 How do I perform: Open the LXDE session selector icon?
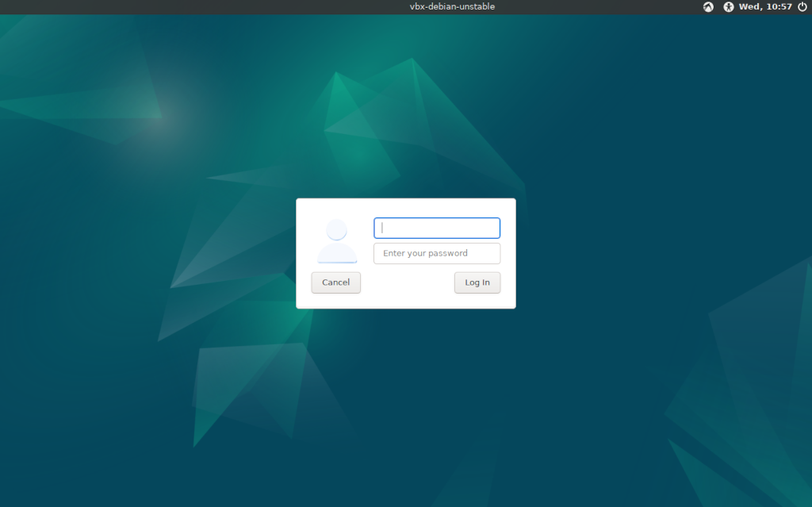click(708, 6)
